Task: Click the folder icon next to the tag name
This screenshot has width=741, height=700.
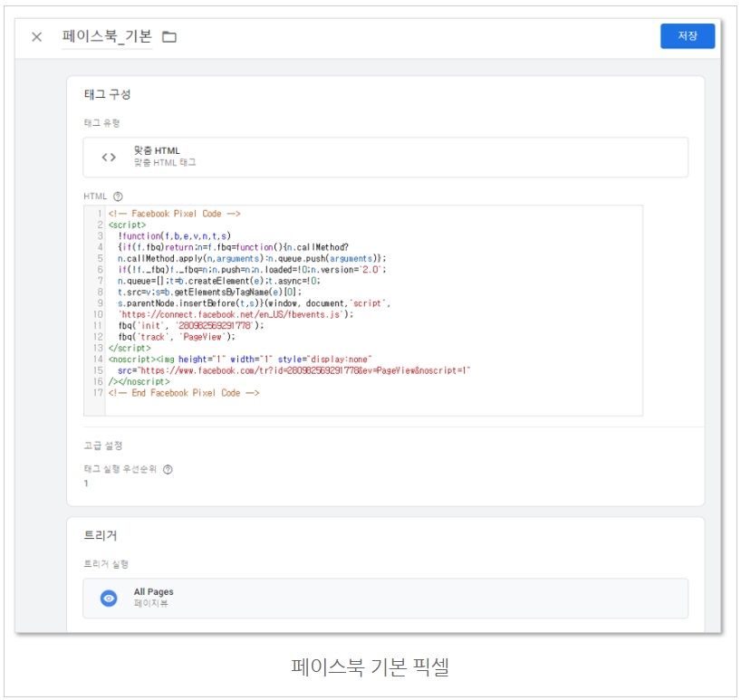Action: click(169, 36)
